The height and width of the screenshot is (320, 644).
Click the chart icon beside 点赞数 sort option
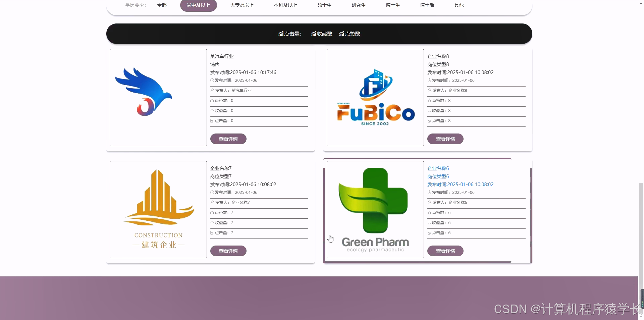[341, 34]
